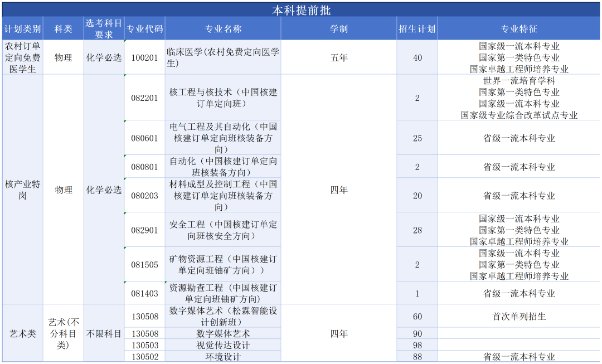Select the header cell 选考科目要求

click(x=104, y=28)
